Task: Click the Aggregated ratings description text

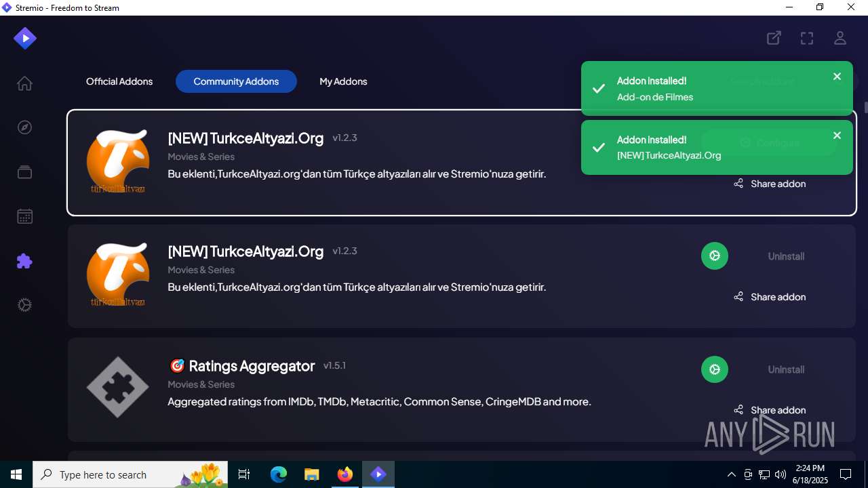Action: 379,402
